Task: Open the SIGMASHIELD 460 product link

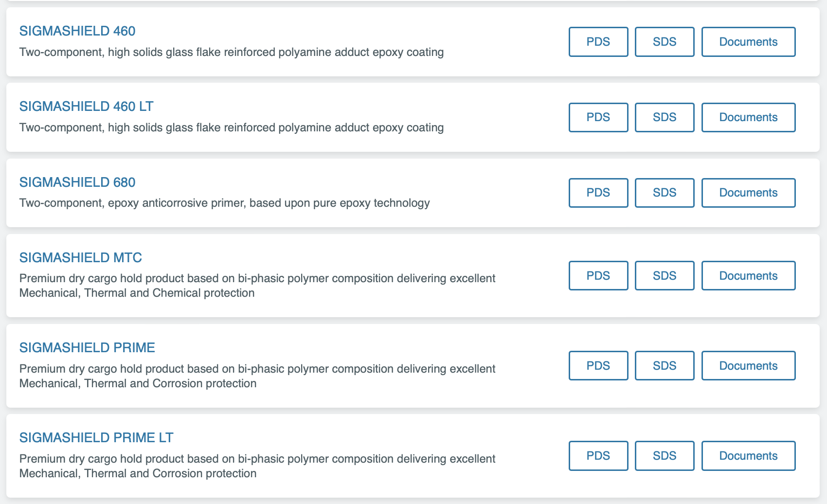Action: tap(77, 31)
